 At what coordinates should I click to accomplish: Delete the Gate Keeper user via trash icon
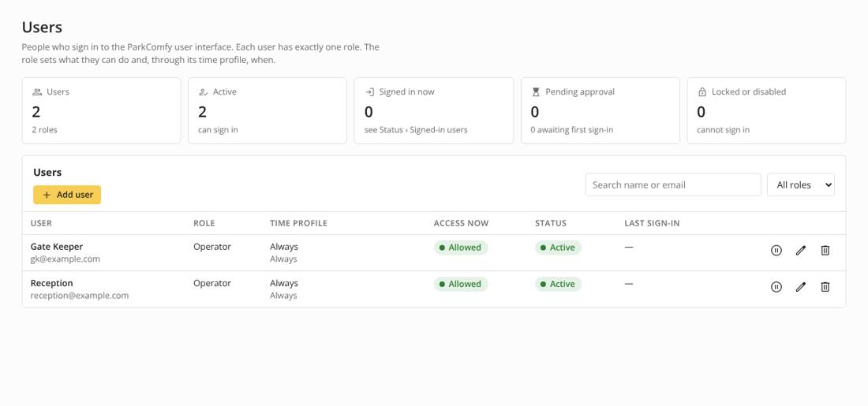[x=825, y=251]
